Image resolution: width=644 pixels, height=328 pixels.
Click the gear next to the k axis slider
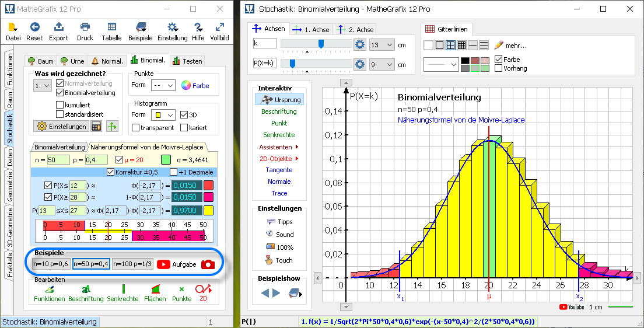pos(360,44)
